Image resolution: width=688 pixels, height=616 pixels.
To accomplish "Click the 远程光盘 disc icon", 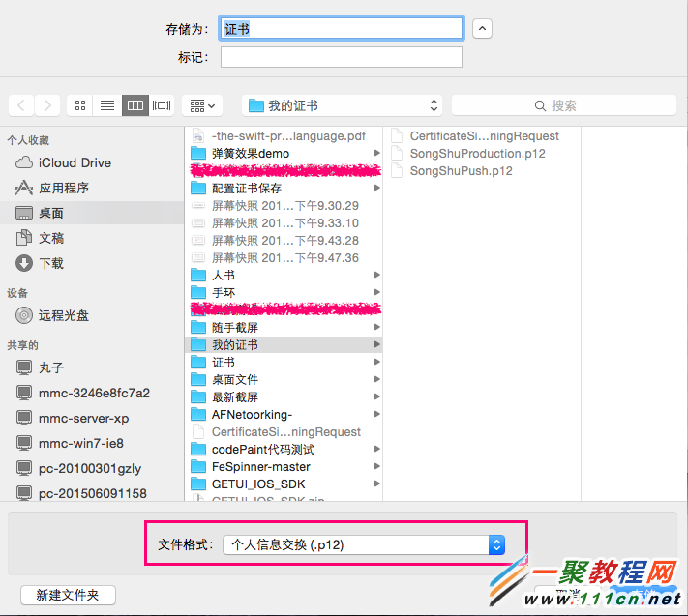I will pos(24,315).
